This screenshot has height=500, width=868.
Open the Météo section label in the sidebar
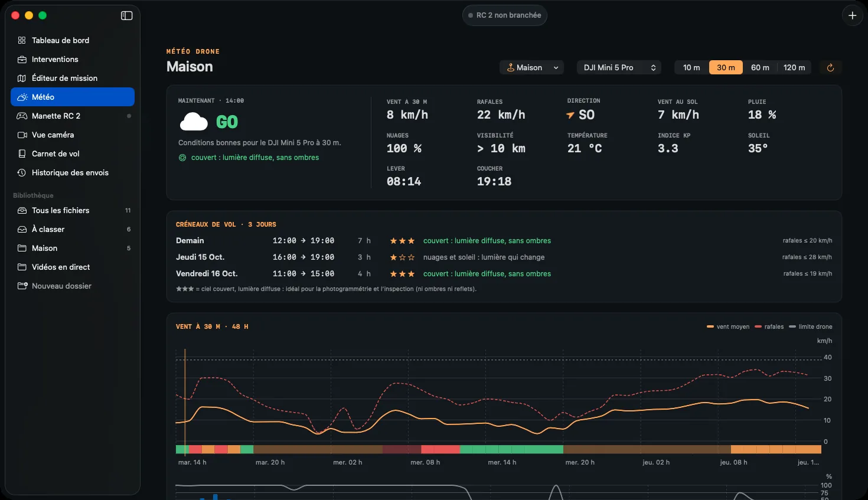[43, 97]
